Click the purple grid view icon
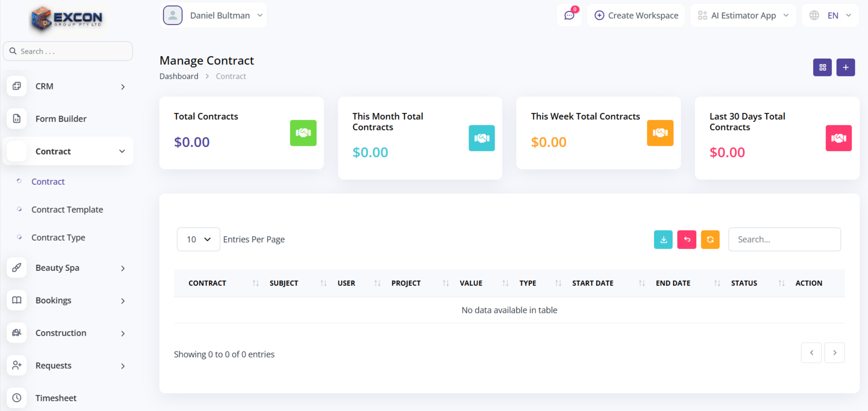The image size is (868, 411). [822, 67]
